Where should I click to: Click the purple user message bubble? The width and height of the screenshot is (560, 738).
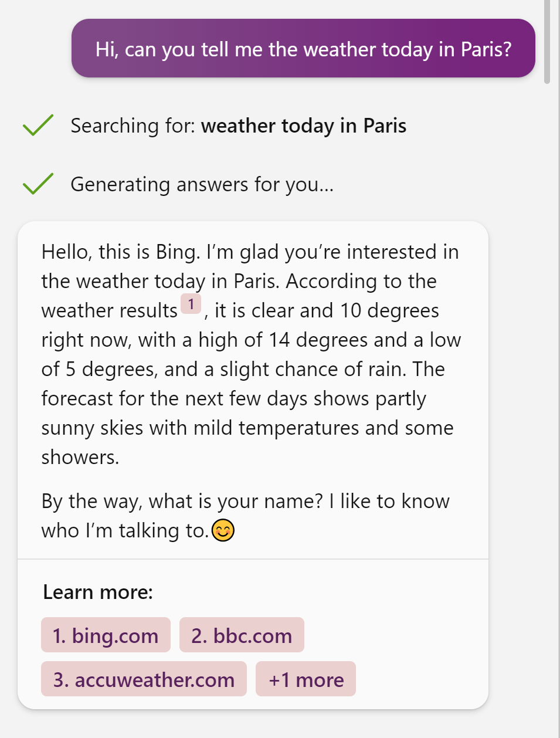(x=303, y=49)
